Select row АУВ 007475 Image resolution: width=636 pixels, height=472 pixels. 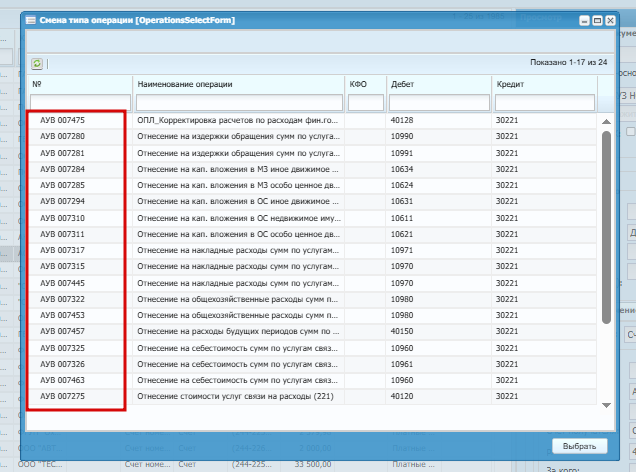312,120
